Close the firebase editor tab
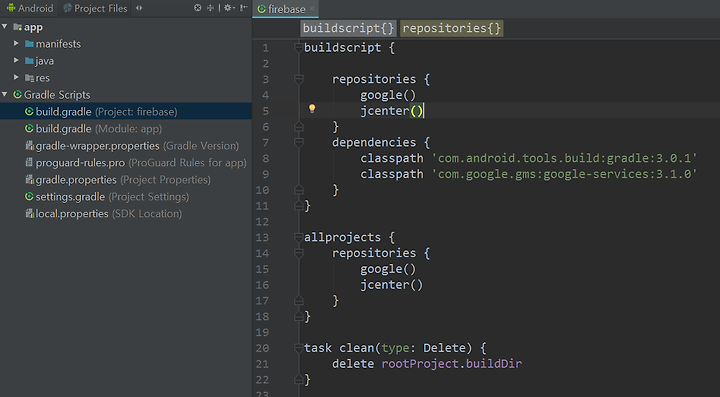Screen dimensions: 720x397 [312, 9]
